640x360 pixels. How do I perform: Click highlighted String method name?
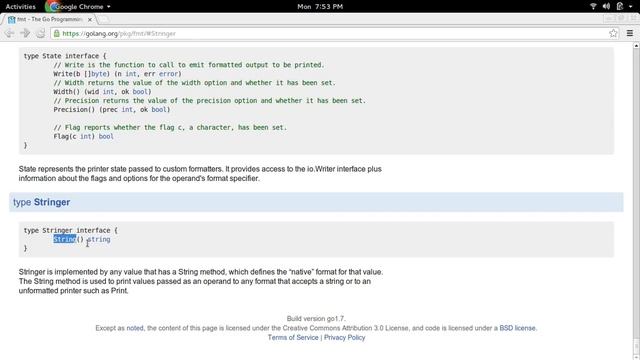click(x=64, y=240)
